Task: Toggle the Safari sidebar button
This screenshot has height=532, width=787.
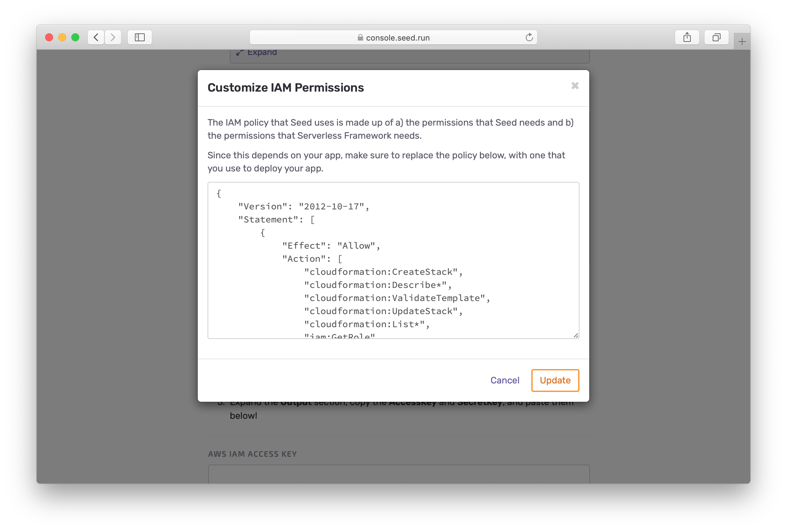Action: point(139,37)
